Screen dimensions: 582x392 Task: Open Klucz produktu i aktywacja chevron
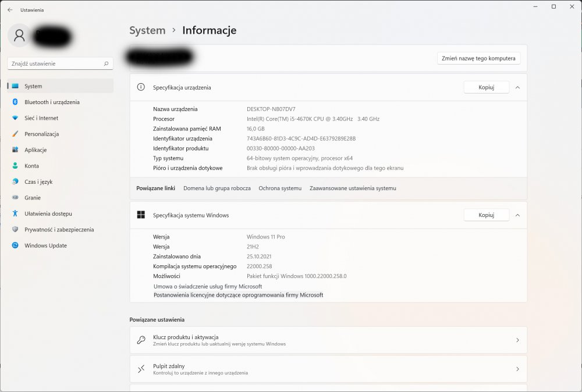pos(517,340)
